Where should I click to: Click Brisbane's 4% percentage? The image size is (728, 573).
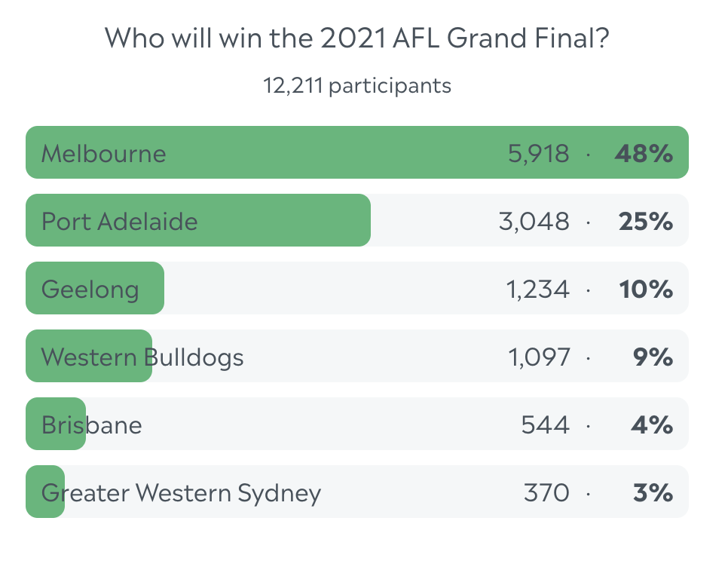click(652, 425)
